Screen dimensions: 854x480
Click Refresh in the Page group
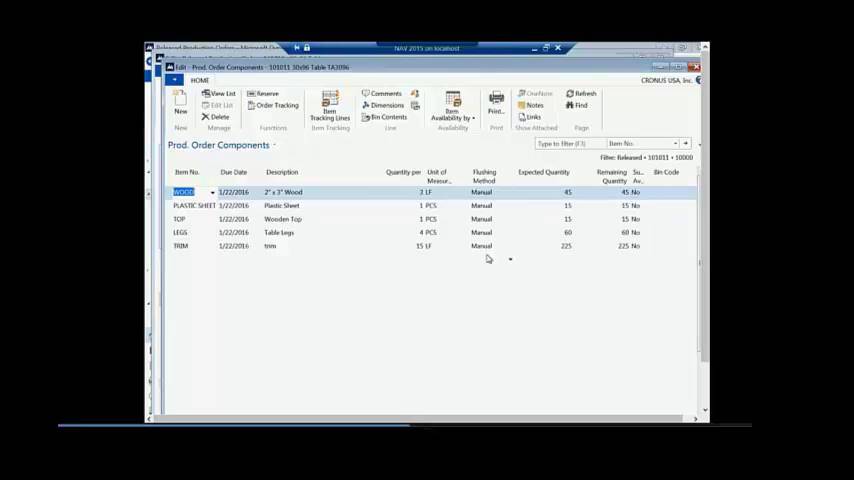pyautogui.click(x=581, y=94)
